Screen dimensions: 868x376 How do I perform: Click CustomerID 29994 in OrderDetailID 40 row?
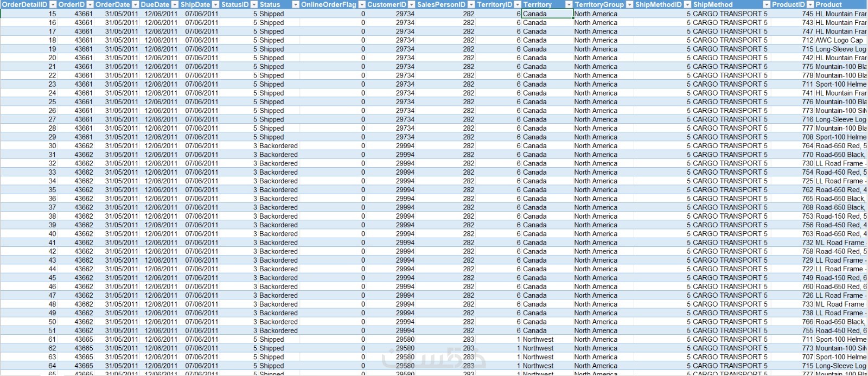pyautogui.click(x=405, y=233)
